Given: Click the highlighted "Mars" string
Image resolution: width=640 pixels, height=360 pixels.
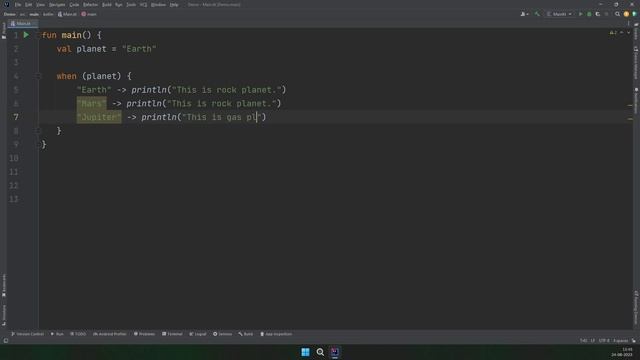Looking at the screenshot, I should [91, 103].
